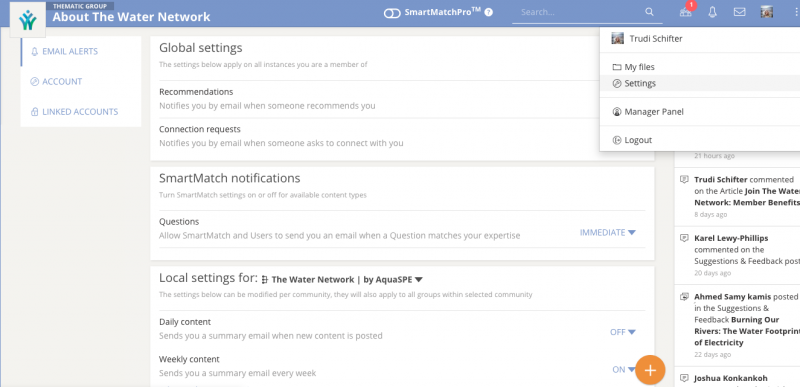Image resolution: width=800 pixels, height=387 pixels.
Task: Click the '22 days ago' timestamp
Action: 712,355
